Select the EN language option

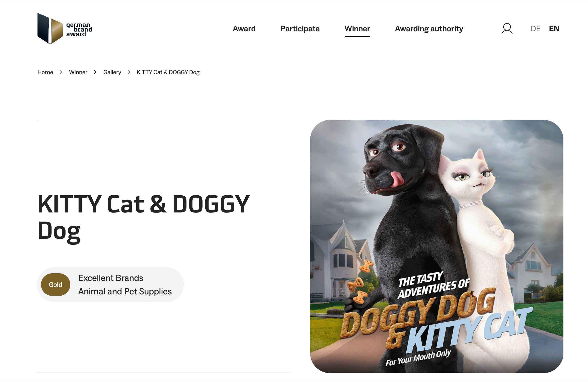[x=554, y=29]
